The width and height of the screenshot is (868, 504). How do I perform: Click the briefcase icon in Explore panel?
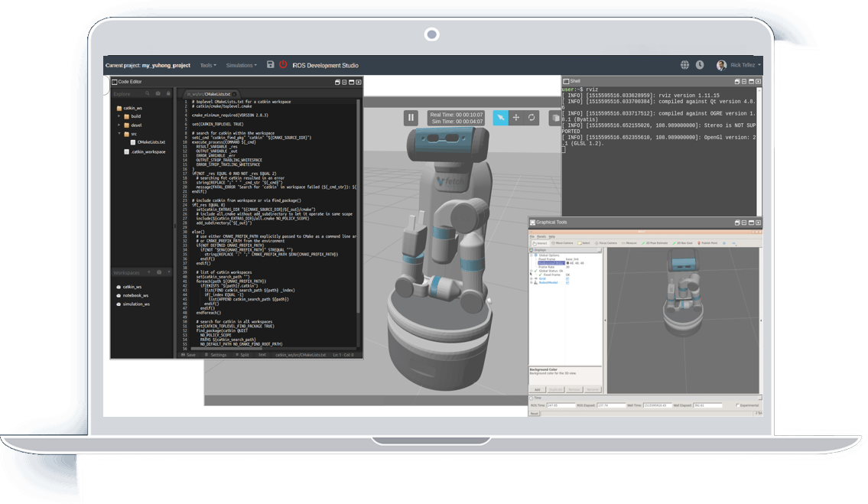click(x=158, y=93)
